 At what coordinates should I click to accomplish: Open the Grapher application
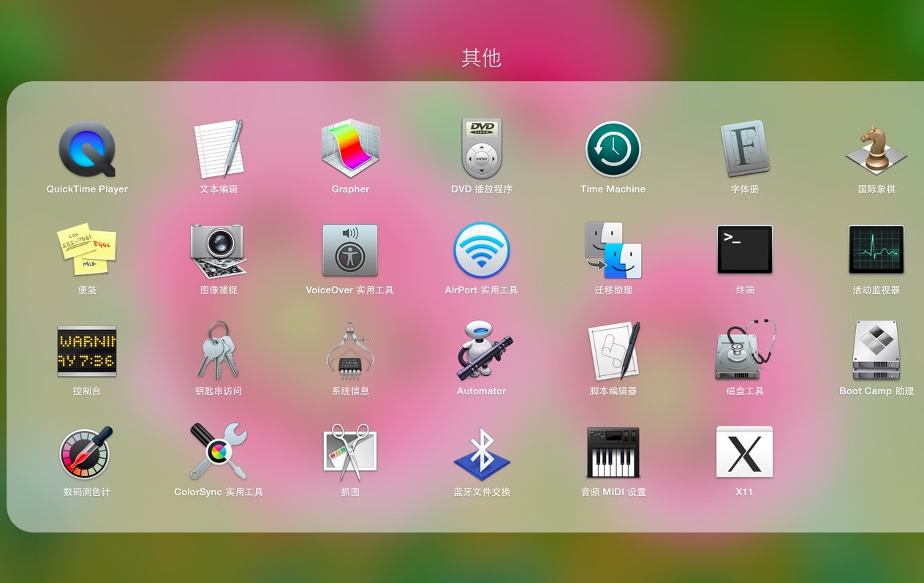[x=350, y=149]
